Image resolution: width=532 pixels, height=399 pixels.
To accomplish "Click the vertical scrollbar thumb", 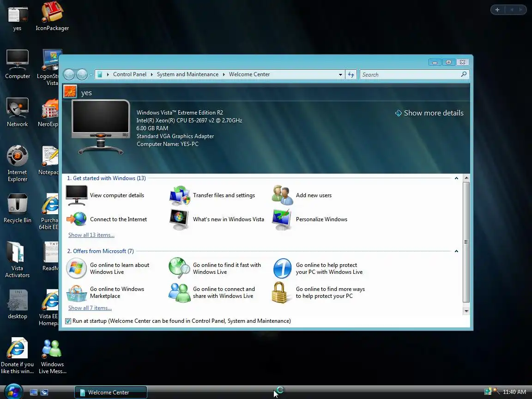I will [466, 242].
